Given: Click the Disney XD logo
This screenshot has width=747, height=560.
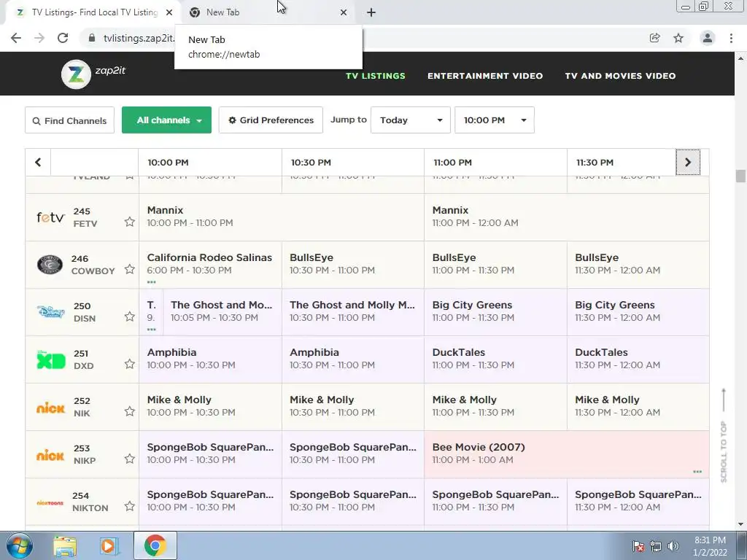Looking at the screenshot, I should 51,359.
